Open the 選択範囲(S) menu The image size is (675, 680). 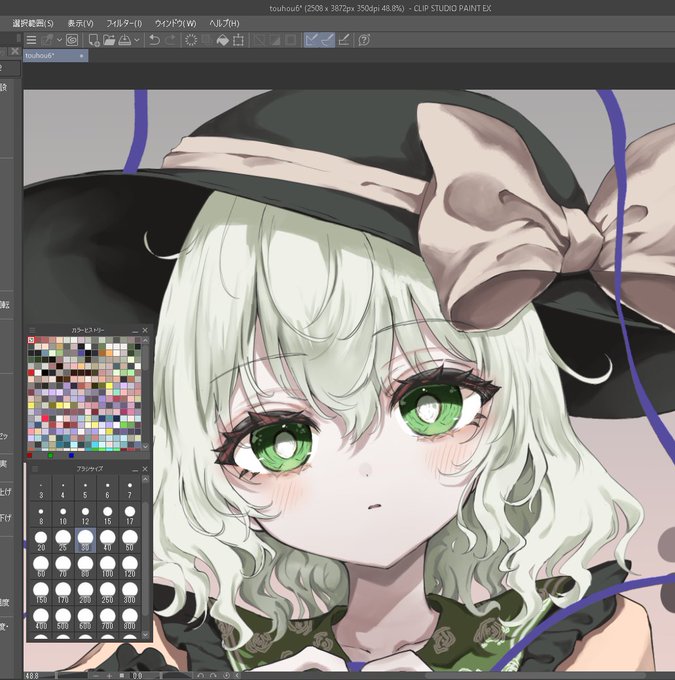[33, 23]
